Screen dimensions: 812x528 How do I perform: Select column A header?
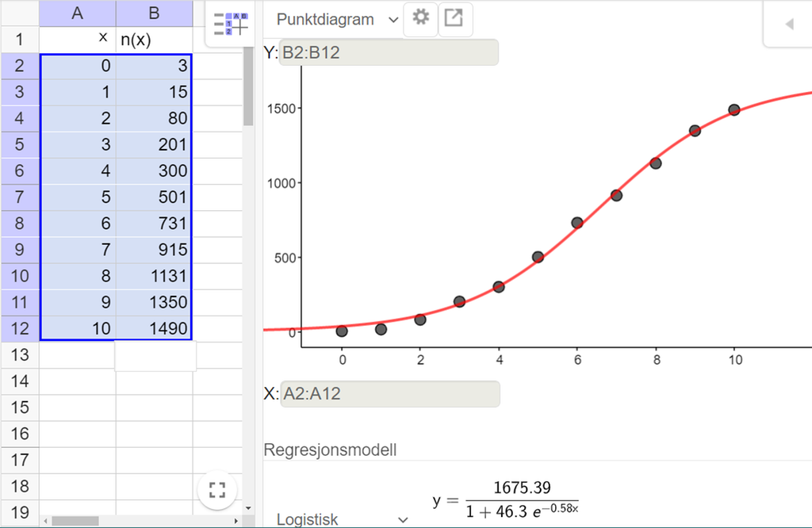coord(77,13)
